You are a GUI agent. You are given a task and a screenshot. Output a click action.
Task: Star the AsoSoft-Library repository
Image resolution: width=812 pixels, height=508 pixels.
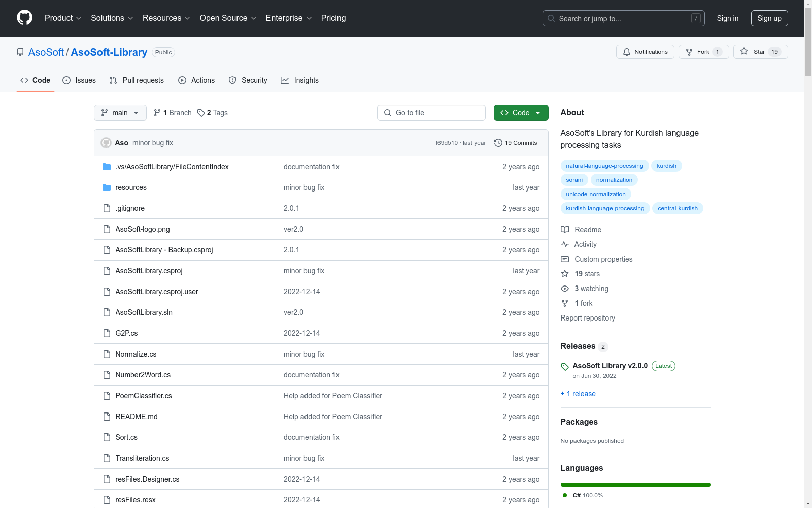pos(760,52)
